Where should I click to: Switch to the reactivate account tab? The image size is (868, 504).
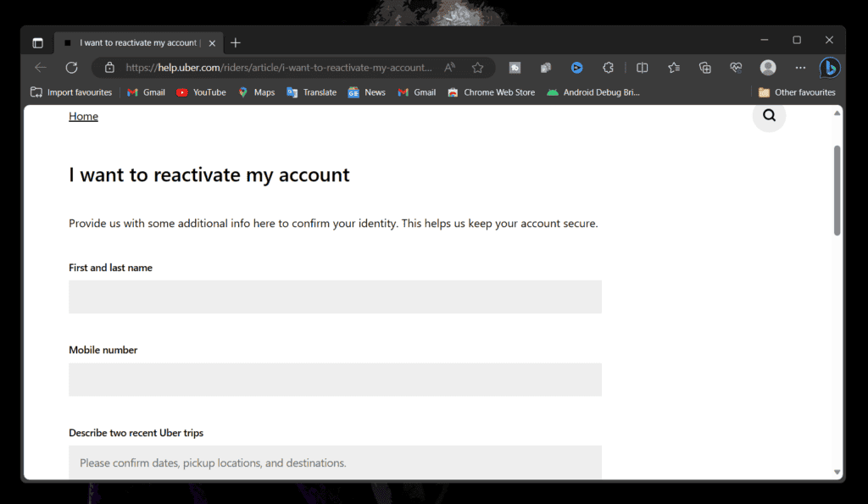[x=136, y=42]
